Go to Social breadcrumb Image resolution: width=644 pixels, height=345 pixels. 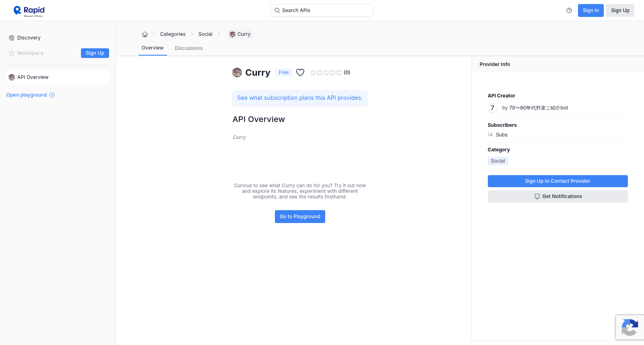pos(205,34)
